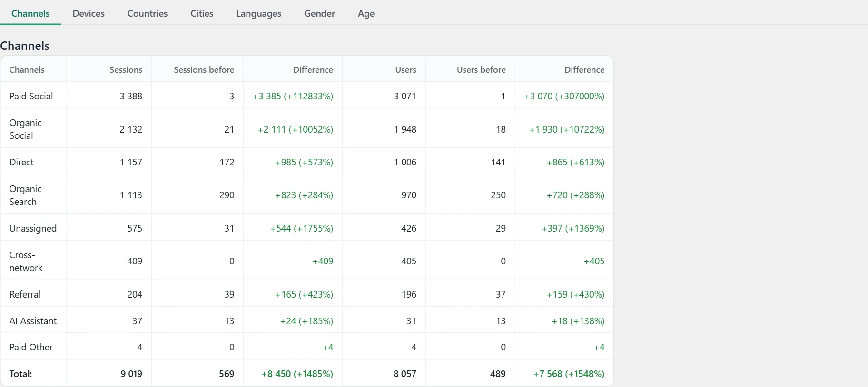Open the Gender tab

tap(320, 13)
